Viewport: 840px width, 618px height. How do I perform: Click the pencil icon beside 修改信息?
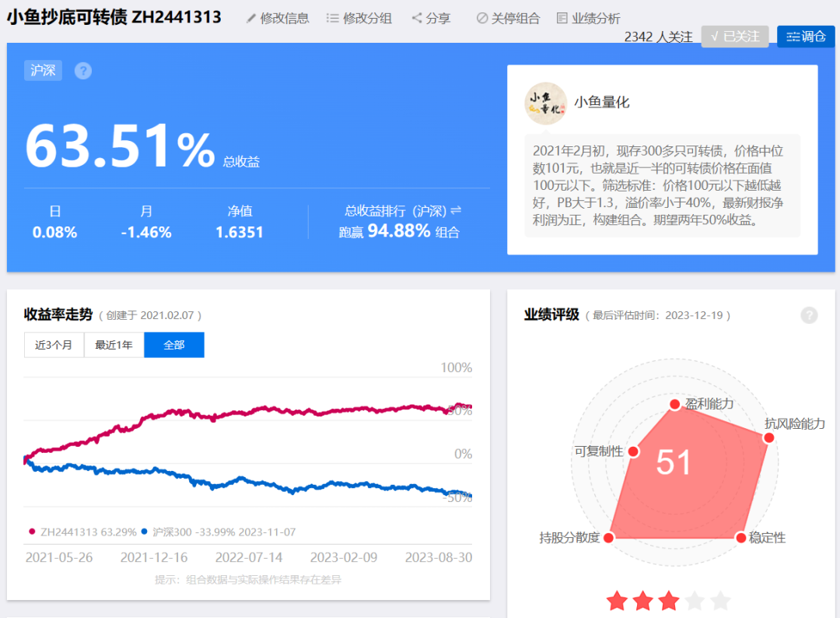pyautogui.click(x=250, y=18)
